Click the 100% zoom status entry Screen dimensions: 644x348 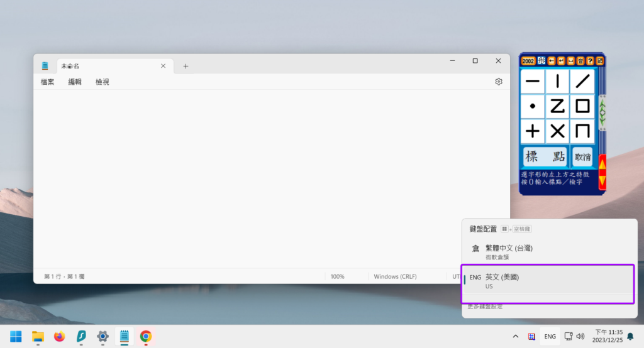pos(338,276)
